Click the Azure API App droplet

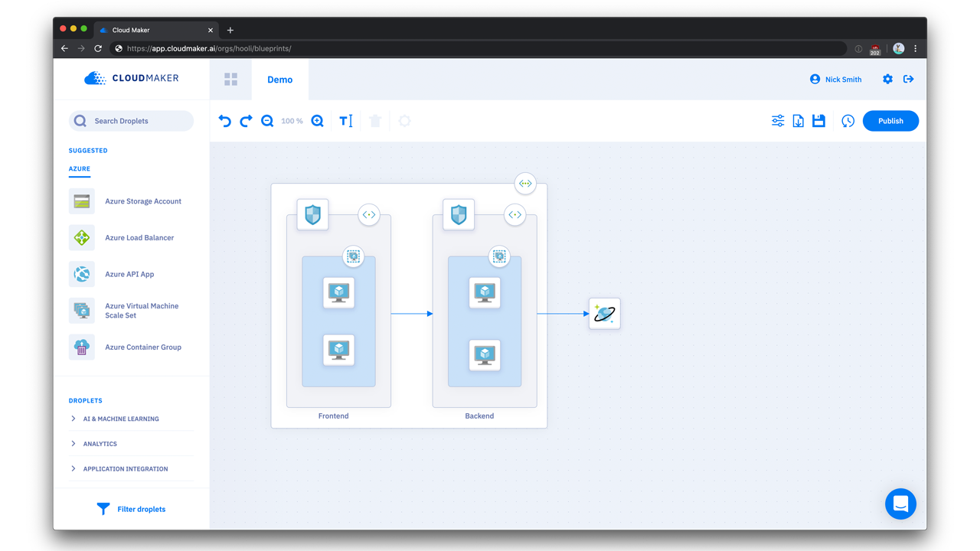(131, 274)
